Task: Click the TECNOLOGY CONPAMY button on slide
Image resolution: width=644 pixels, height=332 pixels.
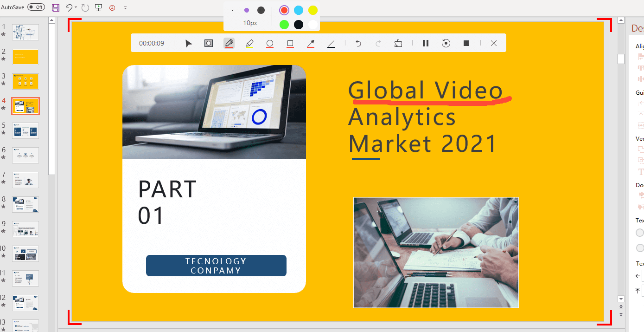Action: pos(216,266)
